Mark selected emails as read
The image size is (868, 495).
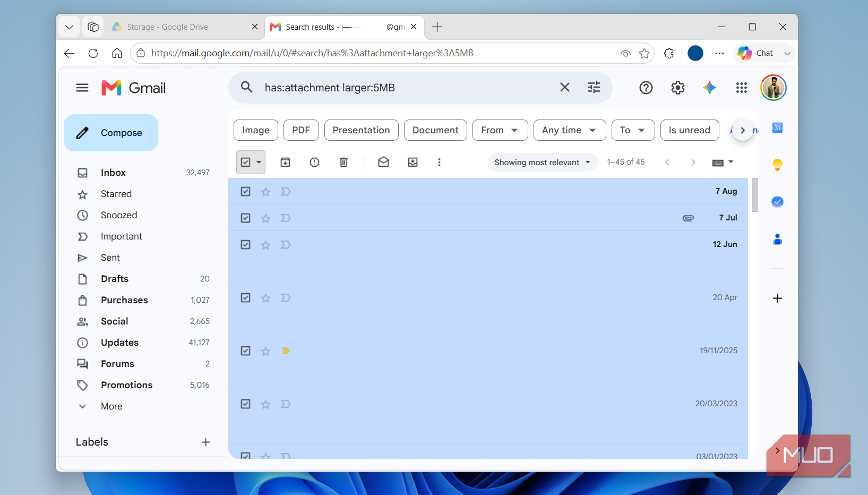pos(384,163)
